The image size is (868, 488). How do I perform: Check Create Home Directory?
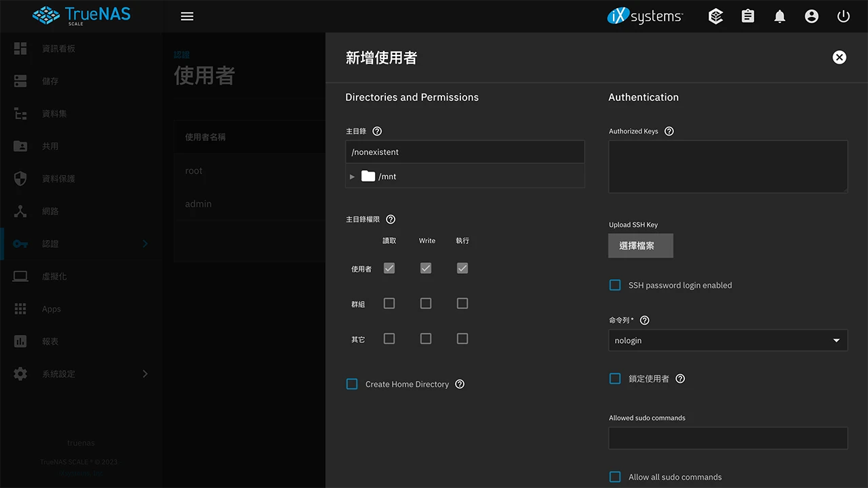(x=352, y=384)
